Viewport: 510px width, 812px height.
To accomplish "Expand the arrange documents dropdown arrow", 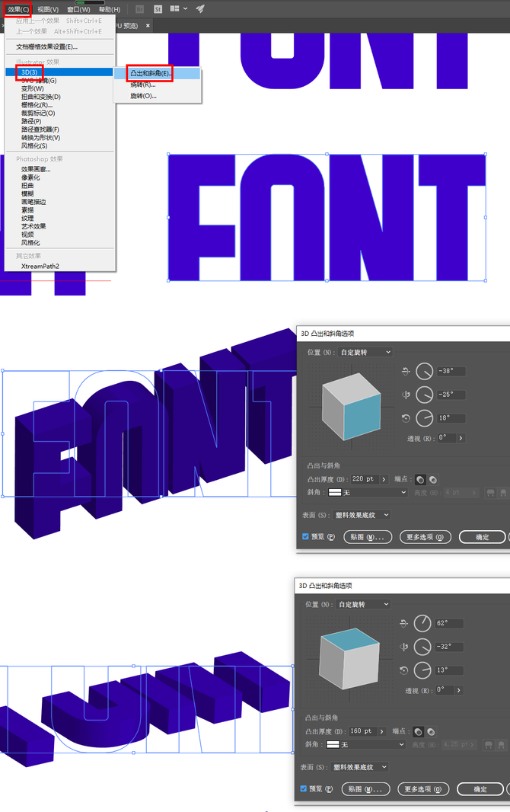I will [185, 9].
